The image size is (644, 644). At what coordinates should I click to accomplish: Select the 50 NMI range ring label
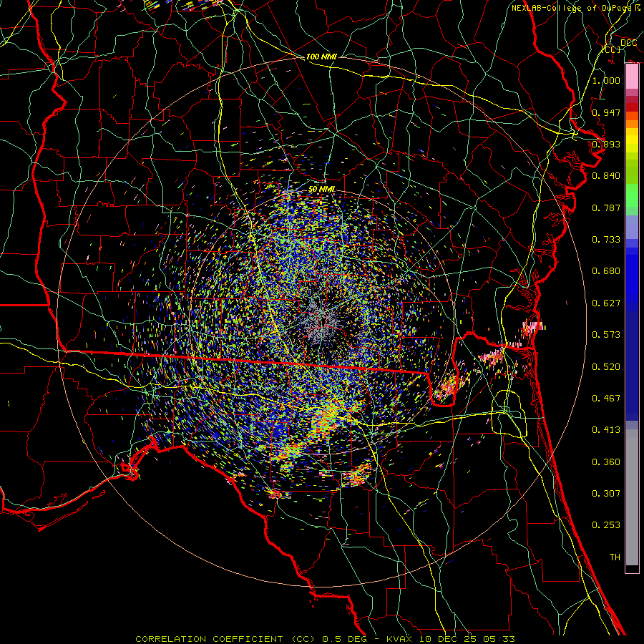[321, 190]
